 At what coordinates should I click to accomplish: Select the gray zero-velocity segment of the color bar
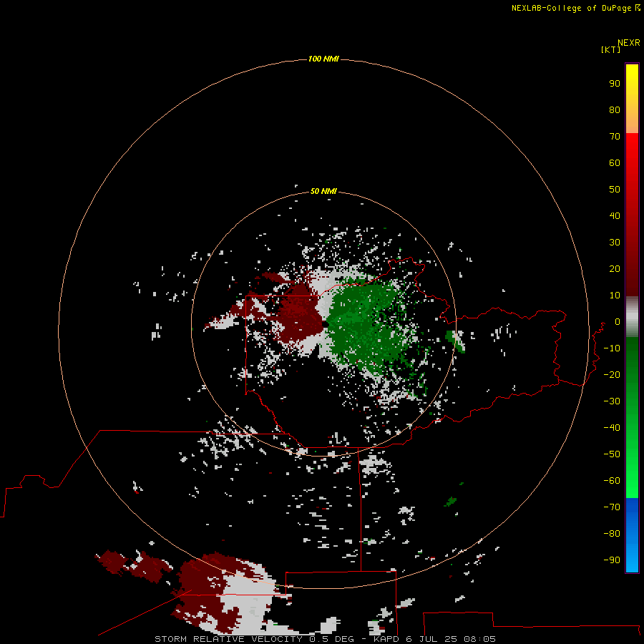(x=632, y=317)
